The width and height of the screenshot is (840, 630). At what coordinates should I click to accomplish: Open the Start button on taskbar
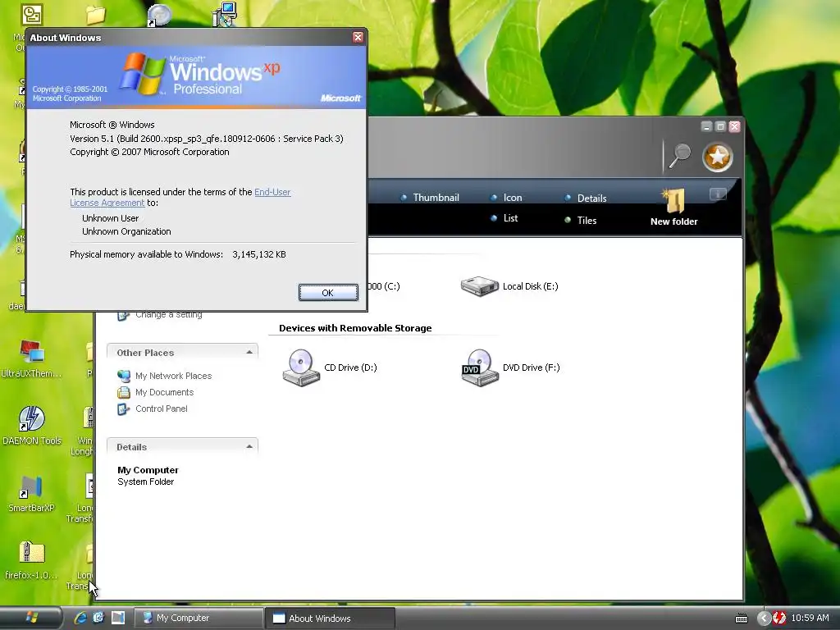31,618
